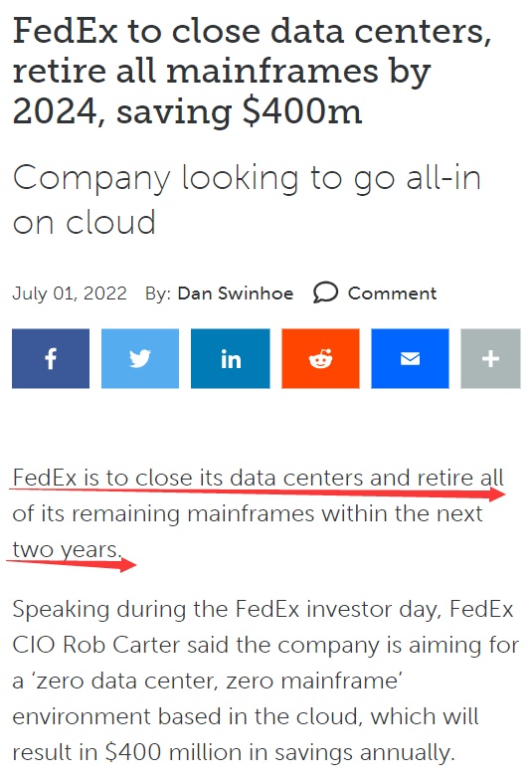
Task: Share the article on Facebook
Action: click(x=51, y=358)
